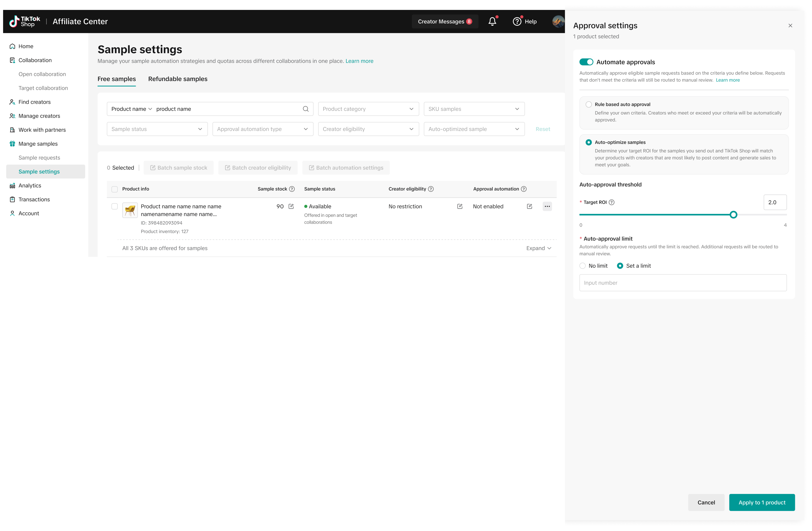Screen dimensions: 812x531
Task: Edit approval automation Not enabled icon
Action: [529, 207]
